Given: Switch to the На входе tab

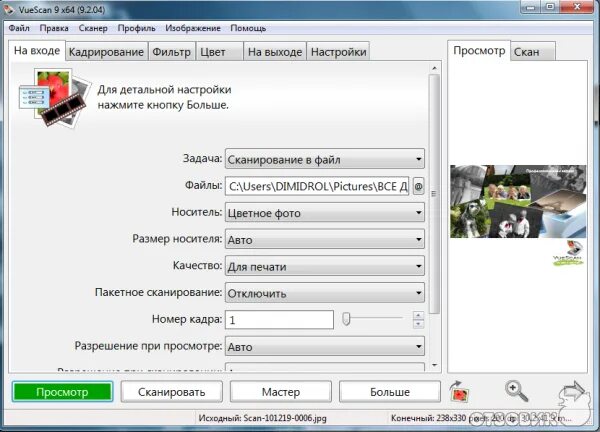Looking at the screenshot, I should (37, 51).
